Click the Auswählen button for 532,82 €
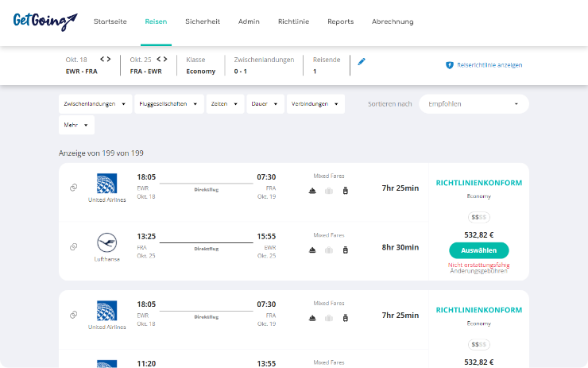This screenshot has height=368, width=588. pos(479,250)
